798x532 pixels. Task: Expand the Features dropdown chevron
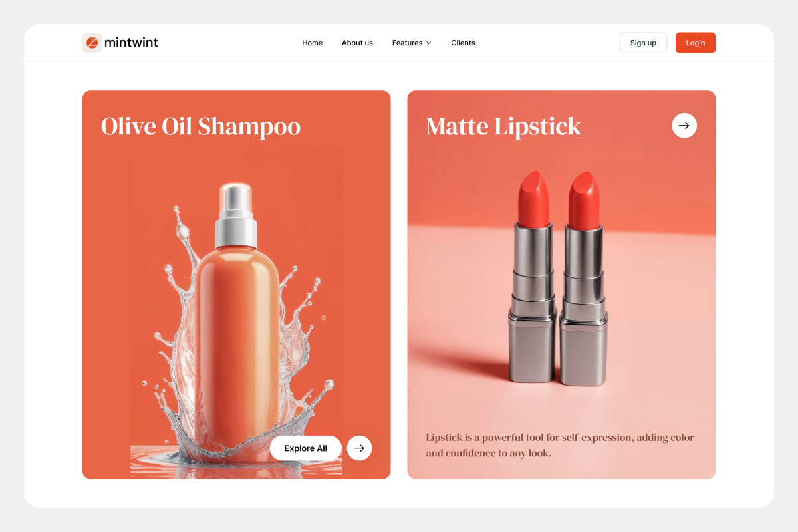pos(429,43)
